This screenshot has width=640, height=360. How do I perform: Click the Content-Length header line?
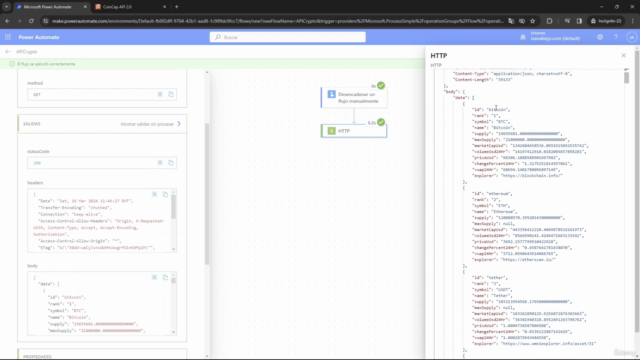(483, 80)
